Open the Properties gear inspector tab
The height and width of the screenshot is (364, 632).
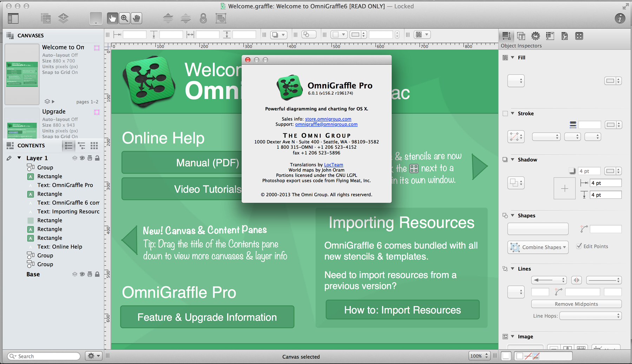point(535,36)
